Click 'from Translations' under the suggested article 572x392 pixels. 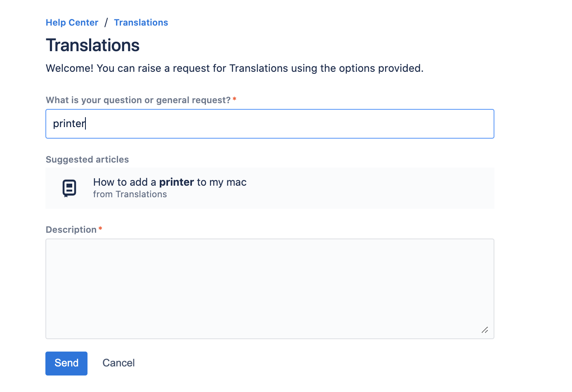tap(130, 194)
